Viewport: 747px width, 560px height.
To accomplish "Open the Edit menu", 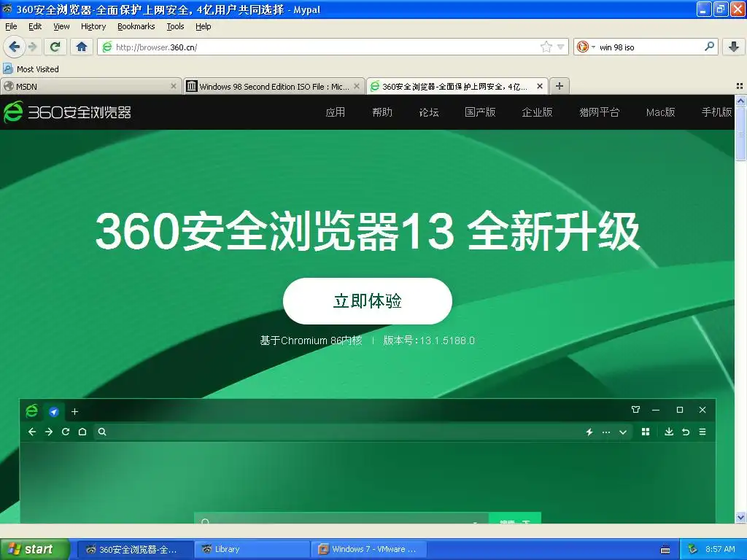I will [35, 26].
